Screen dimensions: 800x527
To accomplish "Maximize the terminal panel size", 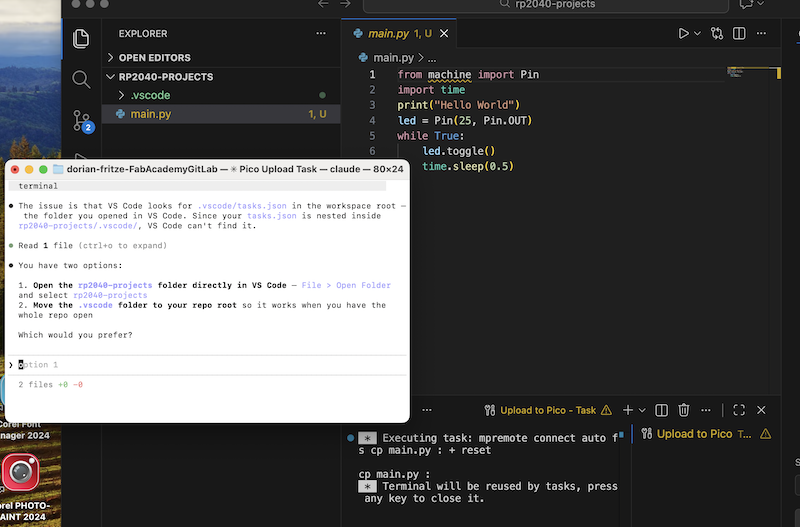I will pyautogui.click(x=739, y=410).
